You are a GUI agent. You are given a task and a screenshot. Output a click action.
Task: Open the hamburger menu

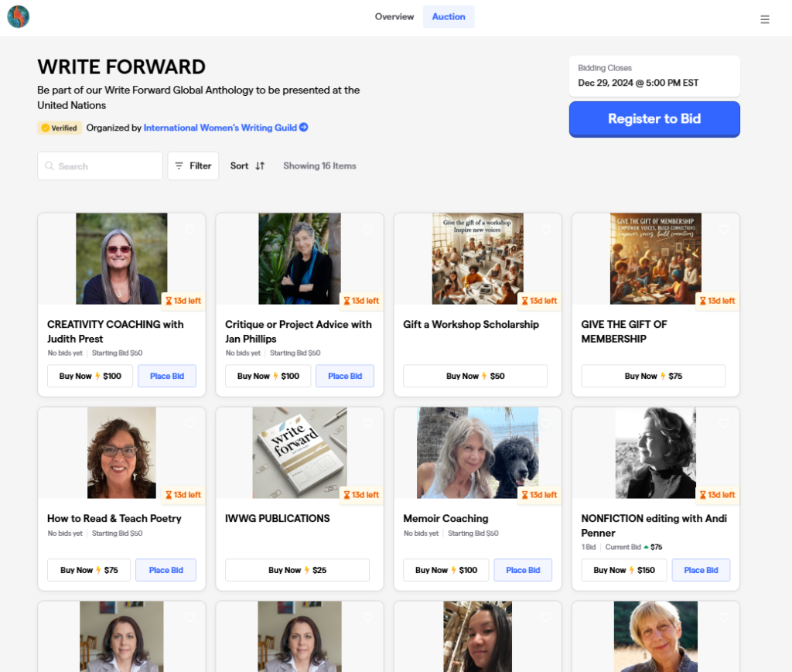[765, 19]
